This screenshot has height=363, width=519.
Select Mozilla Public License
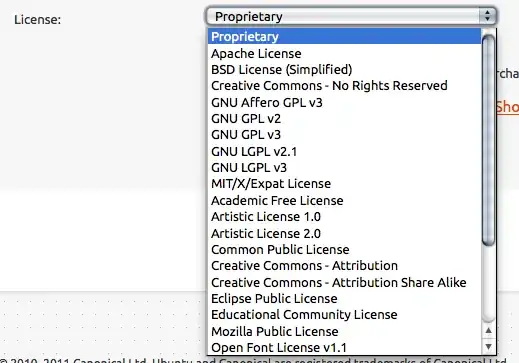(344, 331)
